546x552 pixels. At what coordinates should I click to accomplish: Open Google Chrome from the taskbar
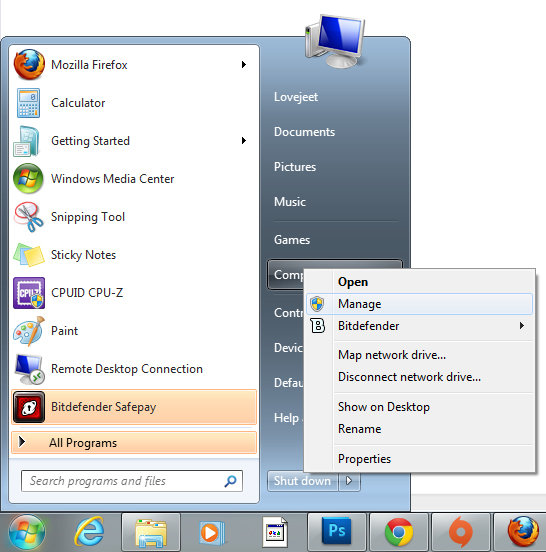pos(399,532)
